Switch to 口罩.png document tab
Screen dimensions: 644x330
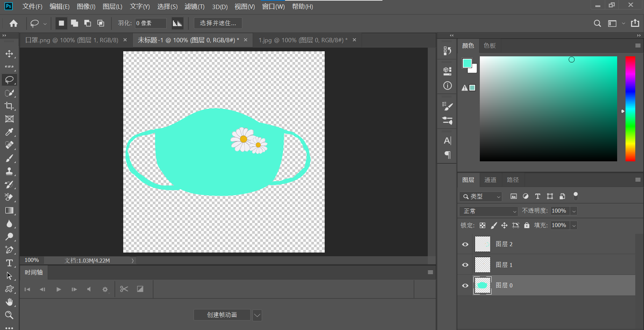tap(72, 40)
